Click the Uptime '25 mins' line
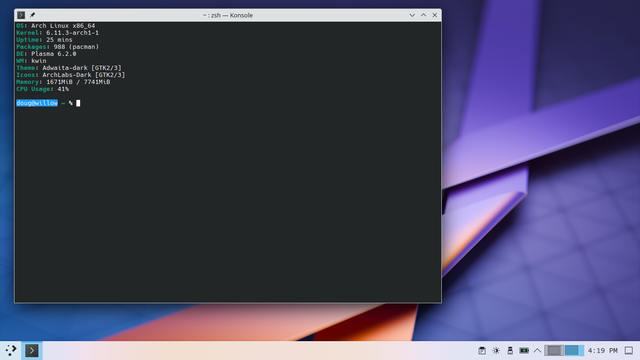The height and width of the screenshot is (360, 640). point(44,40)
